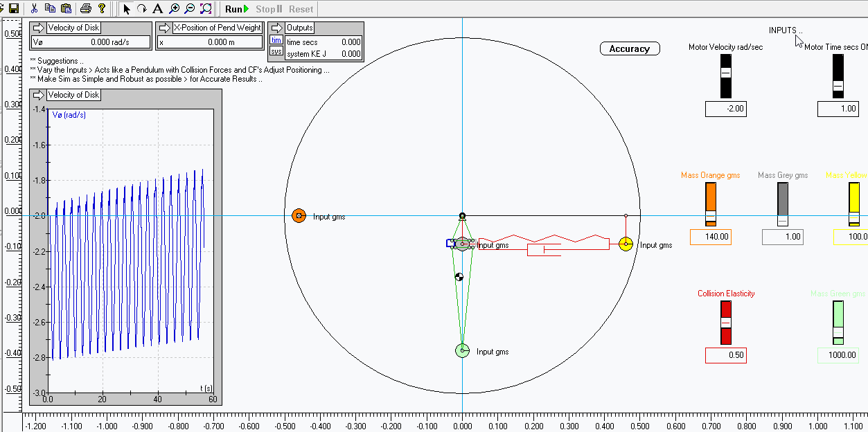Screen dimensions: 868x432
Task: Open help with the question mark icon
Action: [x=102, y=8]
